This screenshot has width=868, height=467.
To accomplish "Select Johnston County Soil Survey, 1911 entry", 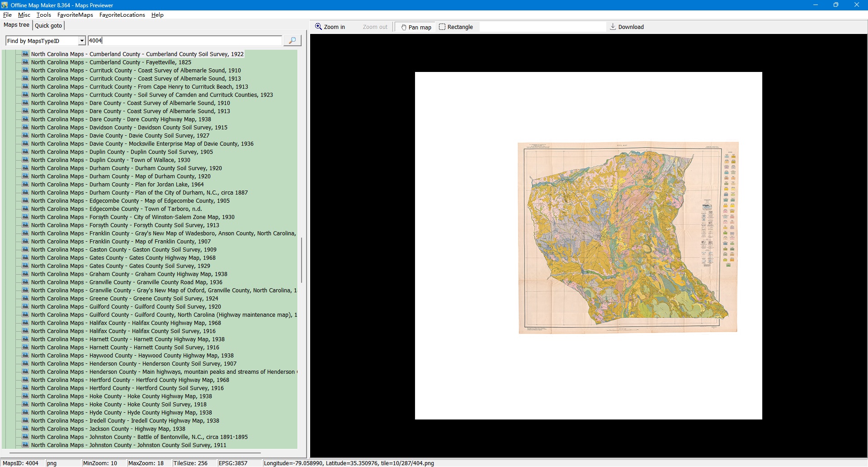I will pos(128,445).
